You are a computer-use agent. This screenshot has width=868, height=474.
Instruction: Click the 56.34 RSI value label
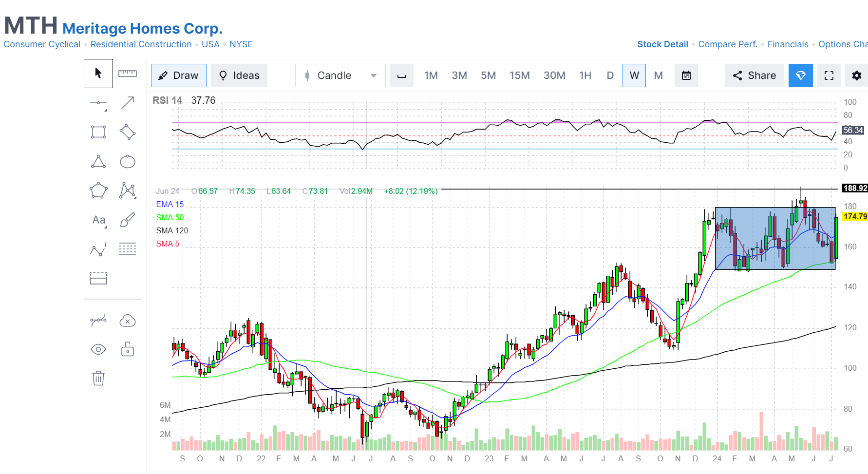(853, 130)
